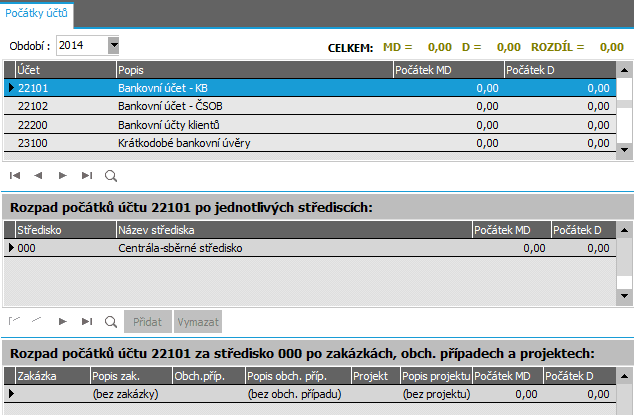The image size is (634, 415).
Task: Open the Období year dropdown
Action: 113,45
